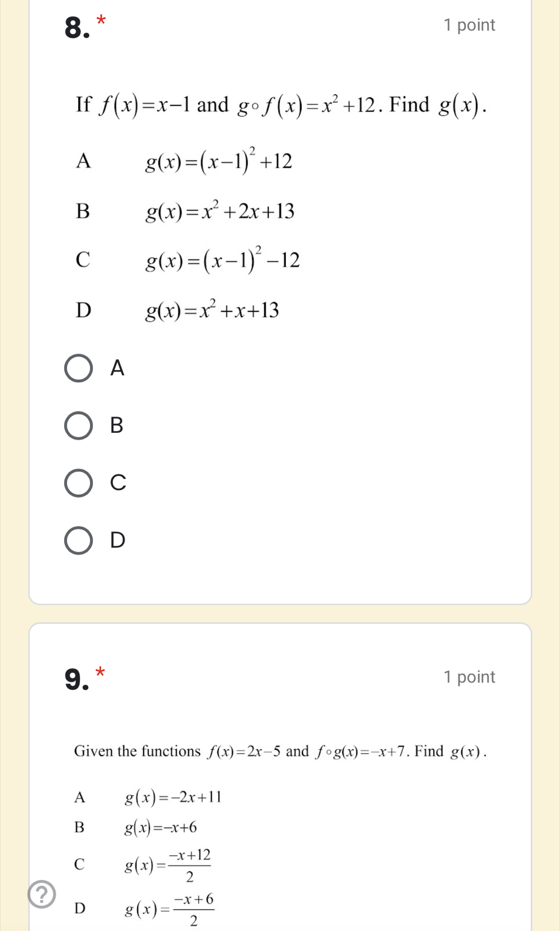560x931 pixels.
Task: Click question 9 choice (−x+12)/2
Action: point(168,864)
